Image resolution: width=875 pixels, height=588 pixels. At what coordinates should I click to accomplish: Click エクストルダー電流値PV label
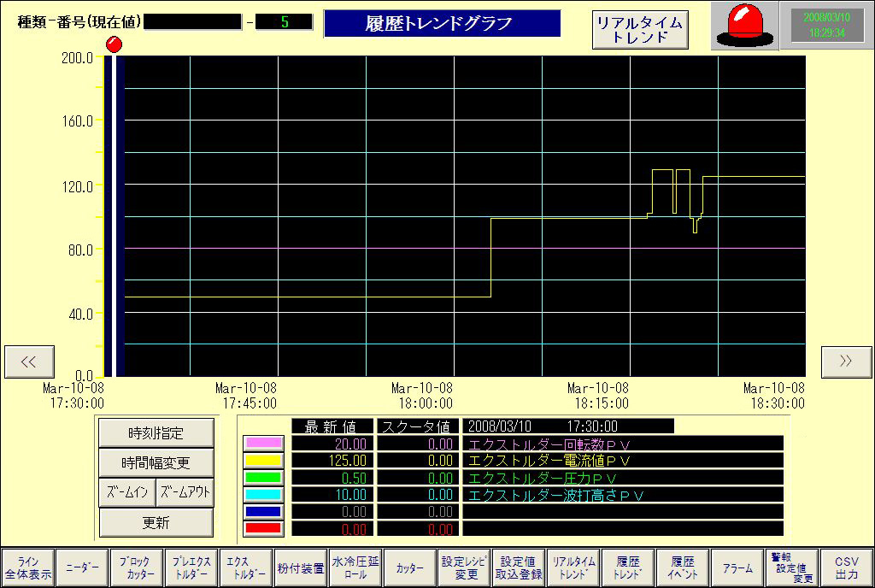[549, 461]
